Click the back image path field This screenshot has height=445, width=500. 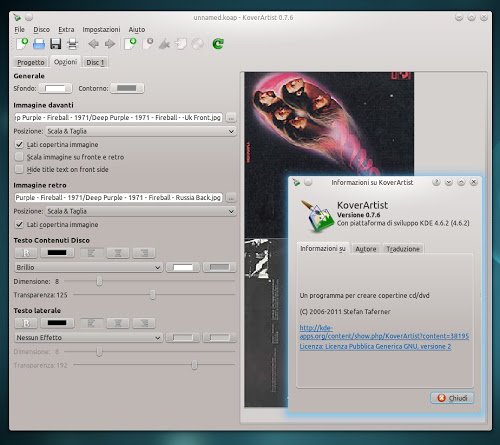118,197
